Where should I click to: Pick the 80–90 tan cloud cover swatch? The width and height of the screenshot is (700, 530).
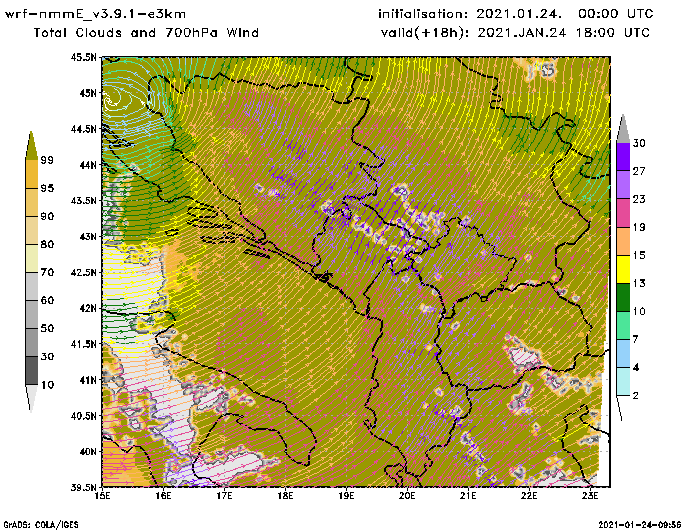pos(31,230)
